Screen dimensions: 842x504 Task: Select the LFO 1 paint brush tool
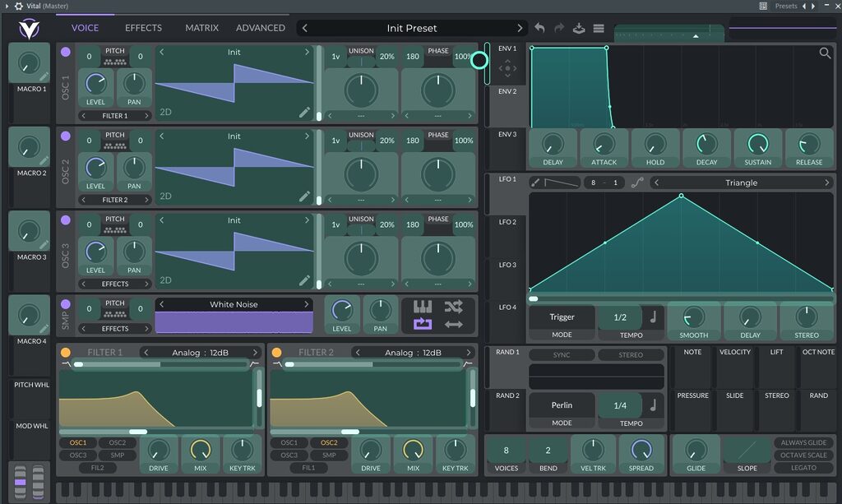point(534,183)
